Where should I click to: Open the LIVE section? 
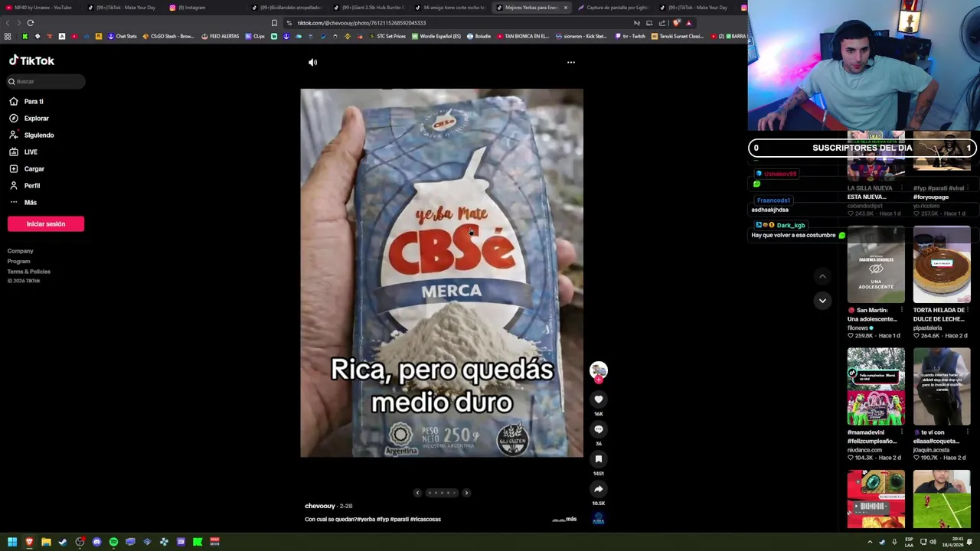31,152
